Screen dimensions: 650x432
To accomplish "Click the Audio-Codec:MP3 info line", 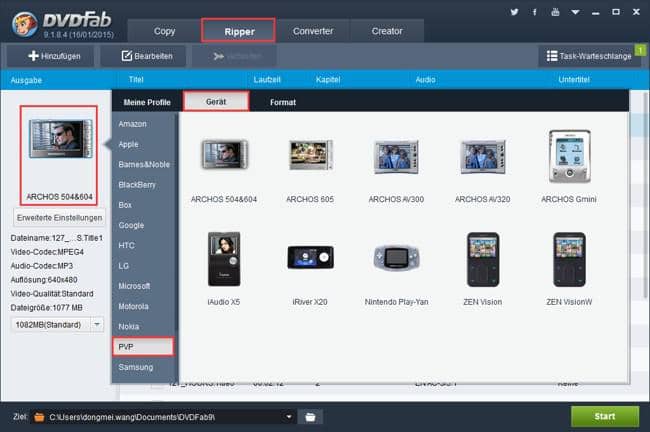I will coord(42,266).
